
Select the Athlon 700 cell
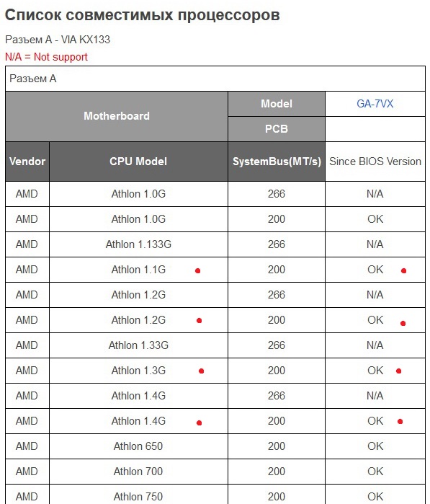click(x=138, y=472)
